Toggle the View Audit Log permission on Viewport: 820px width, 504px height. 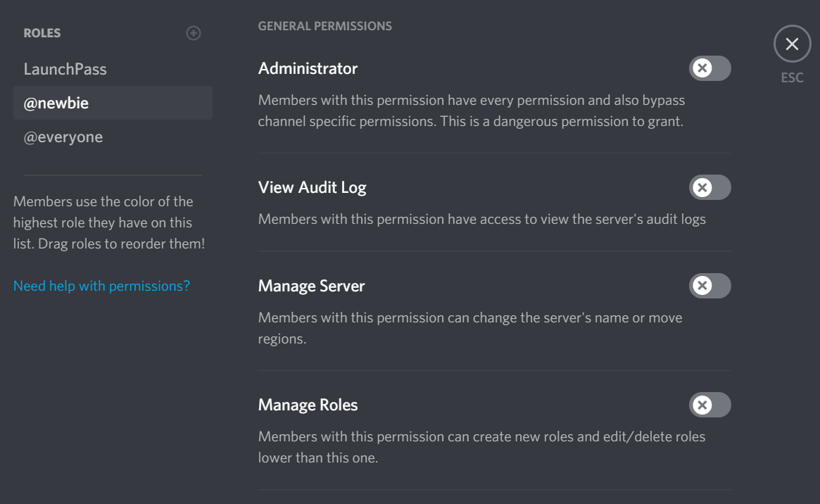tap(709, 187)
